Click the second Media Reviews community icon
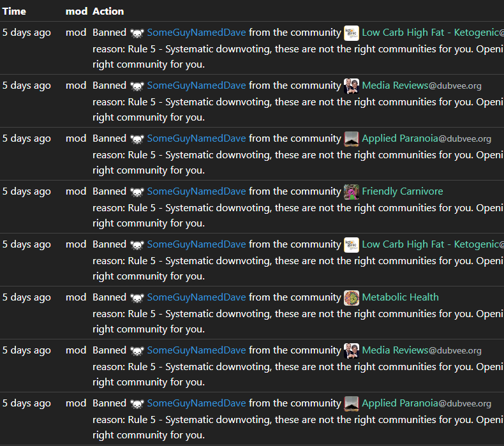Screen dimensions: 504x446 point(352,350)
